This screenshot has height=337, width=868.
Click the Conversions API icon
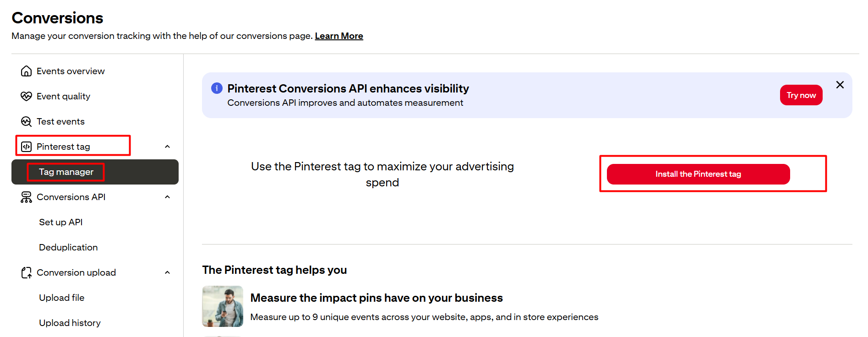(x=27, y=197)
